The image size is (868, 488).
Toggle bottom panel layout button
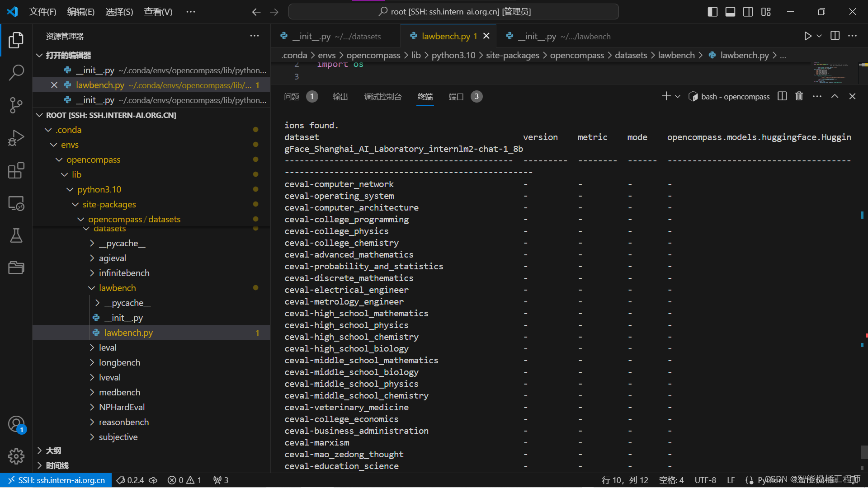point(730,12)
